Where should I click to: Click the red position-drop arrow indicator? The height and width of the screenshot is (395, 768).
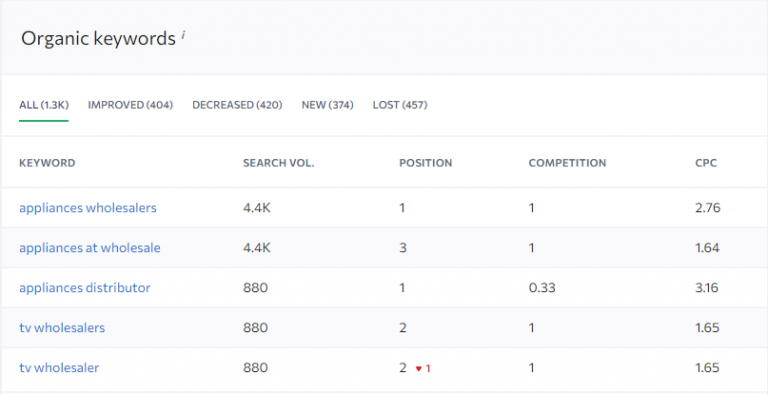(419, 369)
